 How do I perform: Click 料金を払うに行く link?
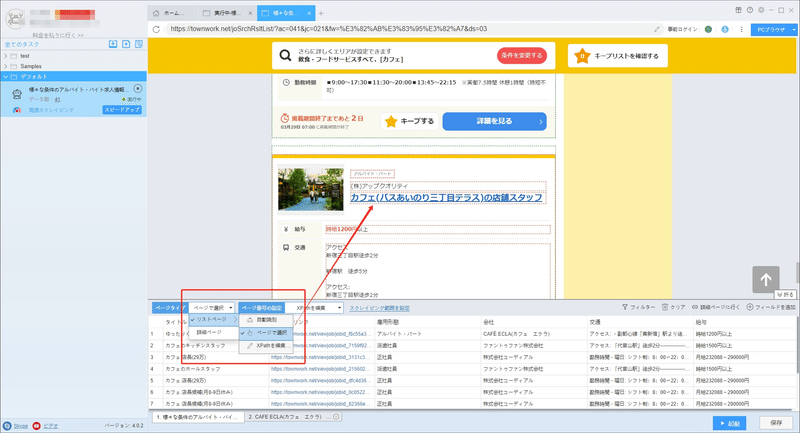click(58, 35)
